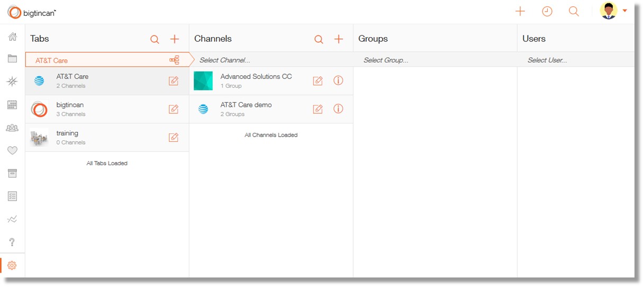Edit the Advanced Solutions CC channel
This screenshot has width=644, height=287.
coord(318,80)
